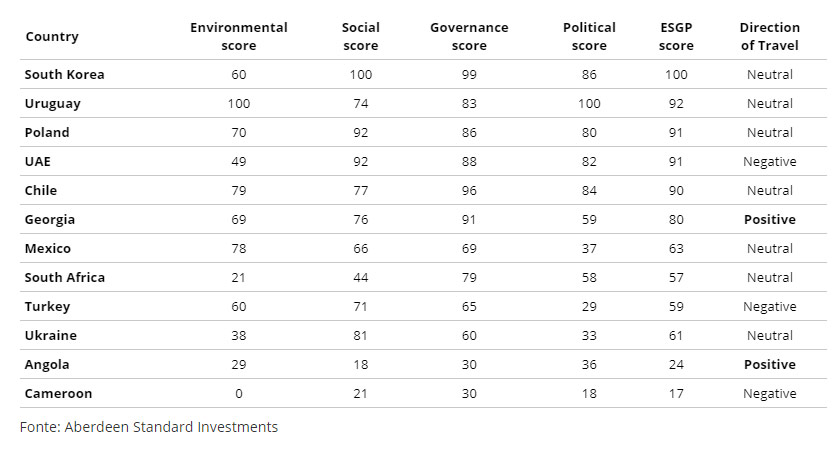The image size is (836, 458).
Task: Click the Direction of Travel header
Action: (x=769, y=37)
